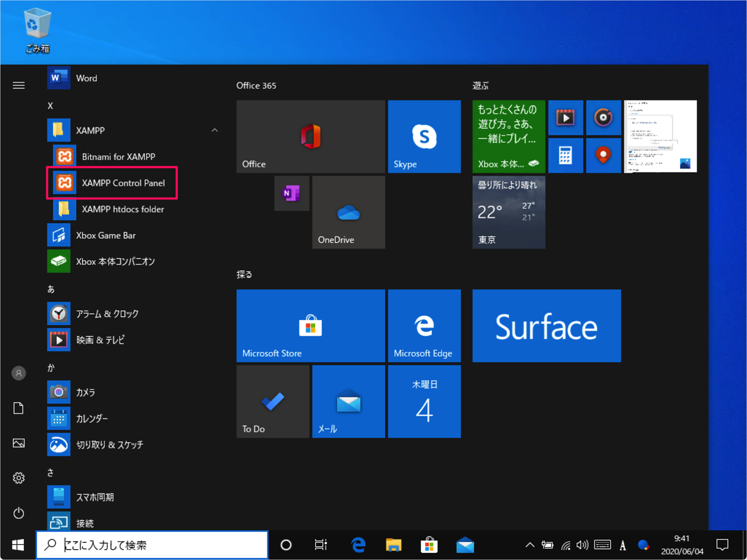Screen dimensions: 747x560
Task: Click the Windows Start button
Action: (x=18, y=545)
